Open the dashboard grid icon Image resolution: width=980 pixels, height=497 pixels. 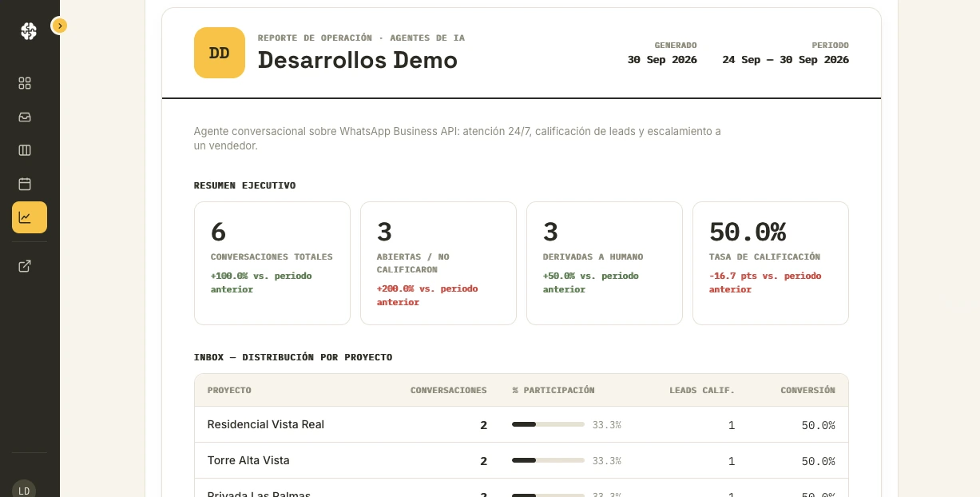coord(25,83)
